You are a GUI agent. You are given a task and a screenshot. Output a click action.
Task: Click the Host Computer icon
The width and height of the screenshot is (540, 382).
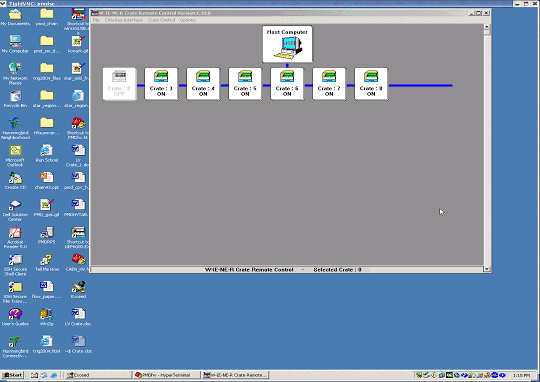(x=288, y=44)
